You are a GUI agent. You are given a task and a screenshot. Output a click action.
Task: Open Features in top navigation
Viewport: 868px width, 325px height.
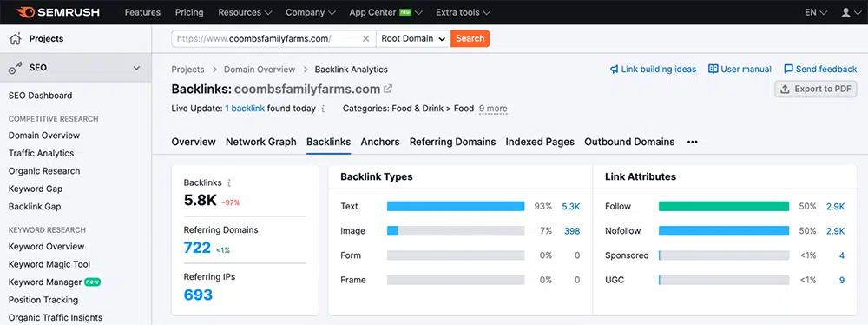[142, 12]
